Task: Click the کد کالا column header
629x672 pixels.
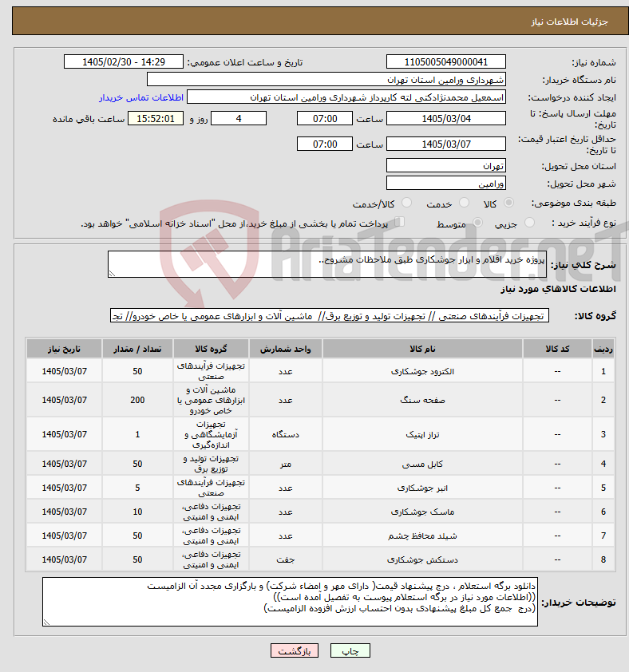Action: point(557,349)
